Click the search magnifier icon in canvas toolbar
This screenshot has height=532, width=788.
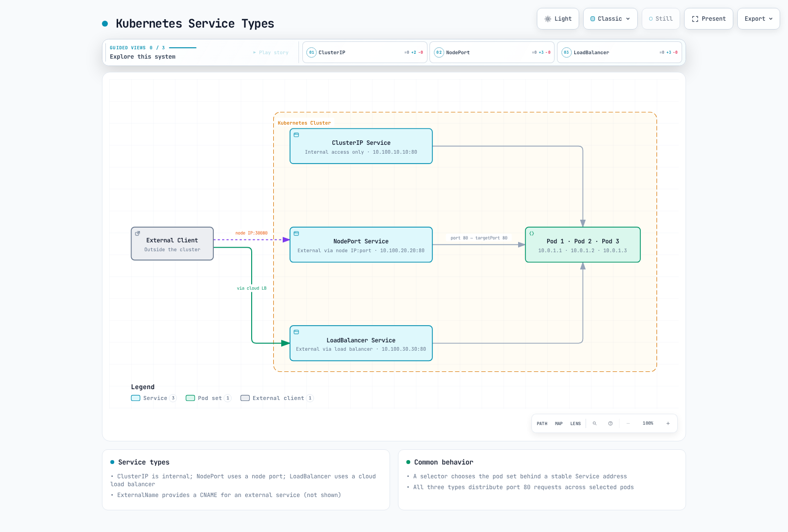tap(594, 424)
